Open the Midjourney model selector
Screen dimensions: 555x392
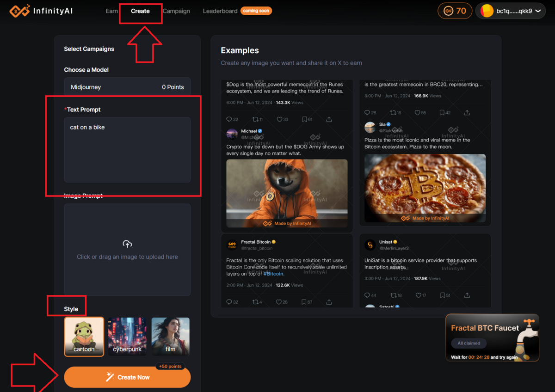pos(127,87)
